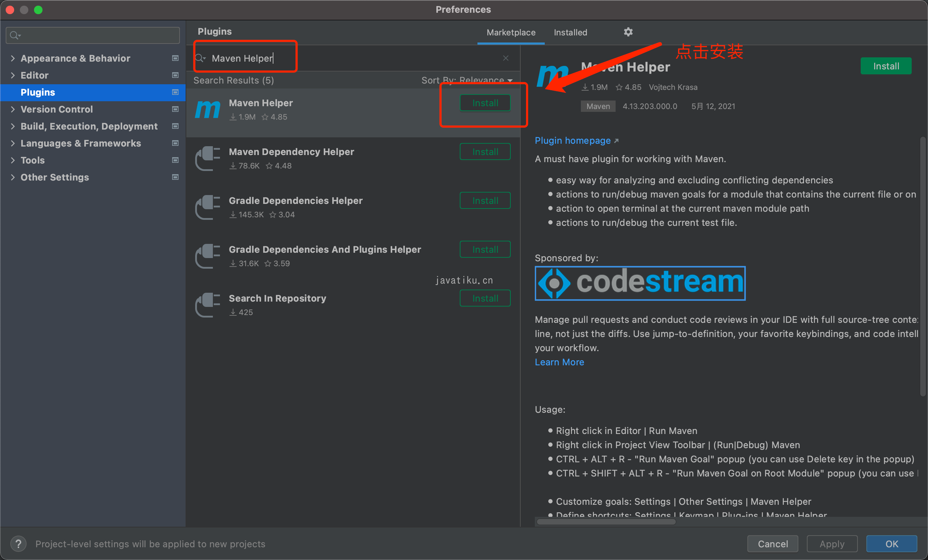Select Gradle Dependencies And Plugins Helper title
The image size is (928, 560).
tap(325, 250)
